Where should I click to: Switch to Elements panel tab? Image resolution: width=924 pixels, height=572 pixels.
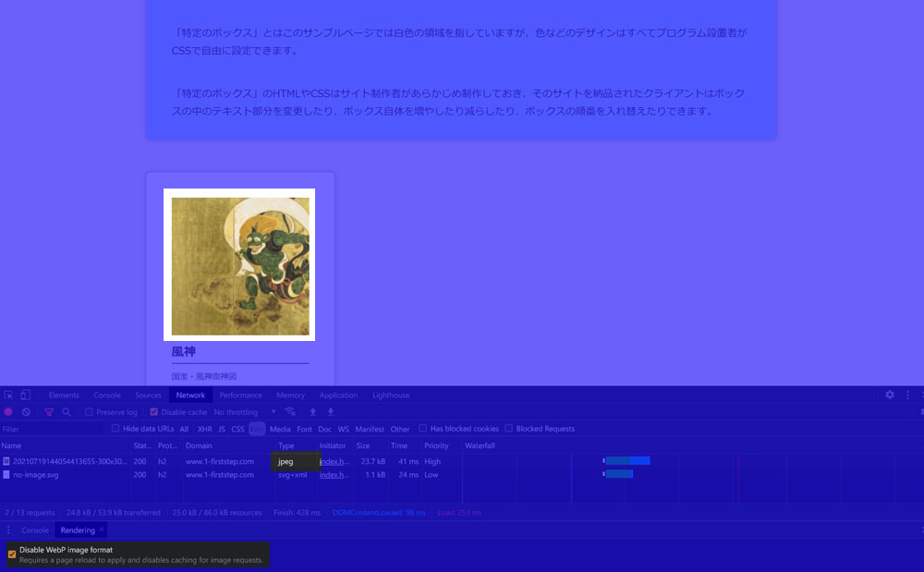click(x=64, y=396)
